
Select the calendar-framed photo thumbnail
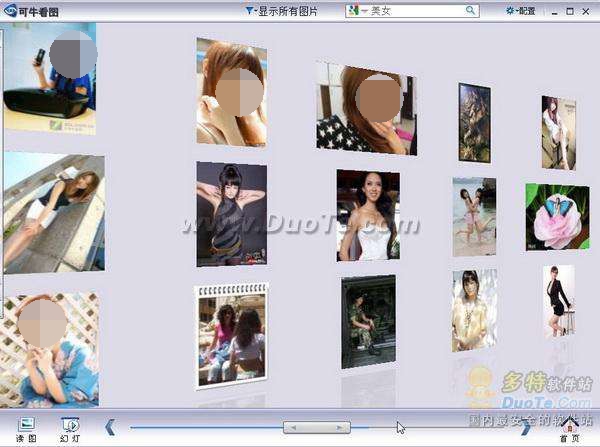[231, 334]
